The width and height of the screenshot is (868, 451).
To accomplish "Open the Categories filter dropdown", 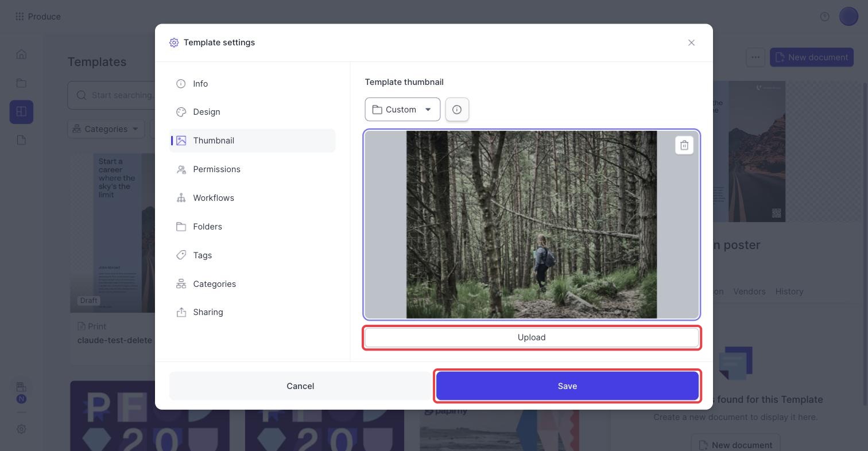I will [106, 129].
